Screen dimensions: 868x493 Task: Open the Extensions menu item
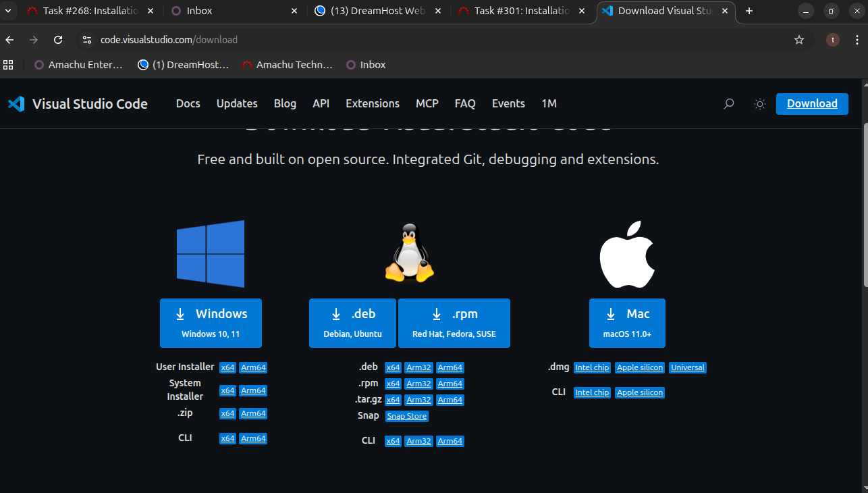click(x=373, y=103)
